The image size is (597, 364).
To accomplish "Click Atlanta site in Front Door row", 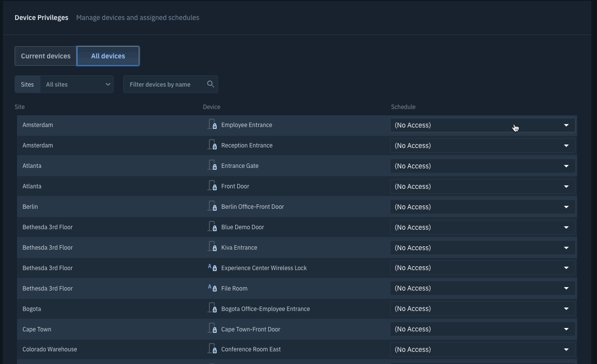I will (32, 186).
